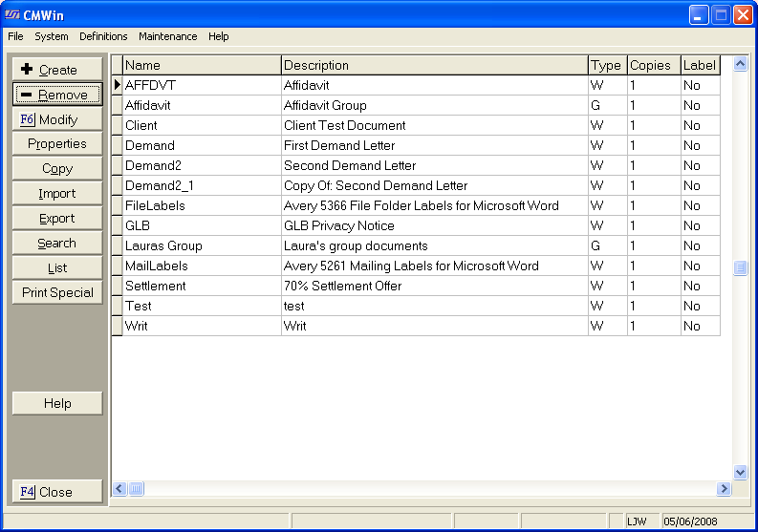Click the CMWin title bar app icon
The width and height of the screenshot is (758, 532).
tap(12, 14)
